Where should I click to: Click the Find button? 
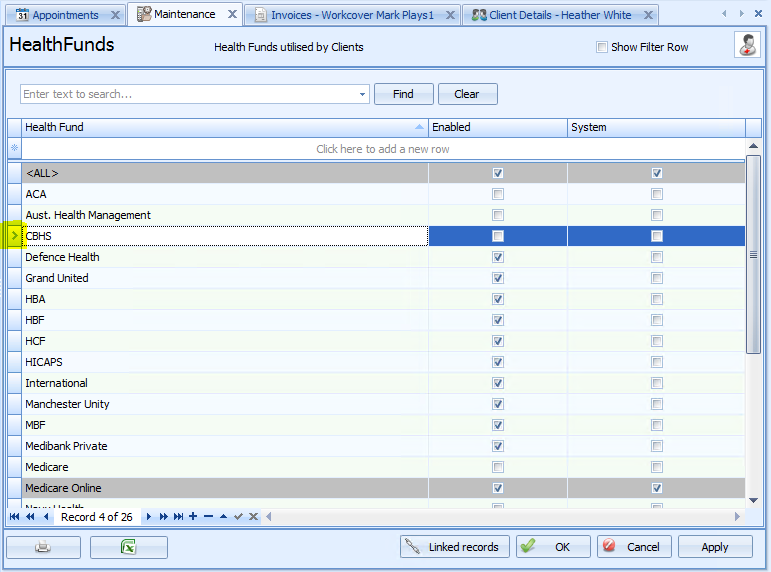point(404,94)
